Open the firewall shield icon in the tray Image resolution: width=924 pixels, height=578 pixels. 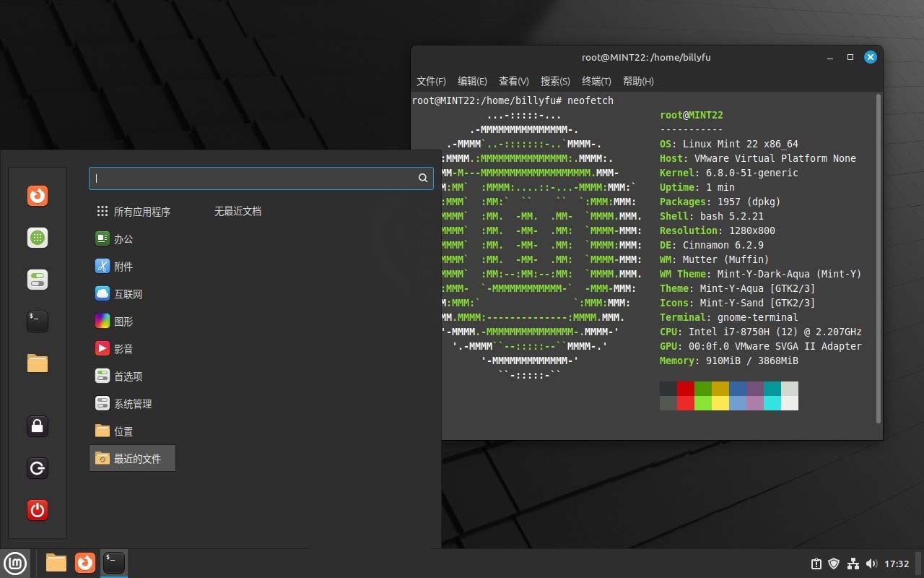tap(834, 563)
